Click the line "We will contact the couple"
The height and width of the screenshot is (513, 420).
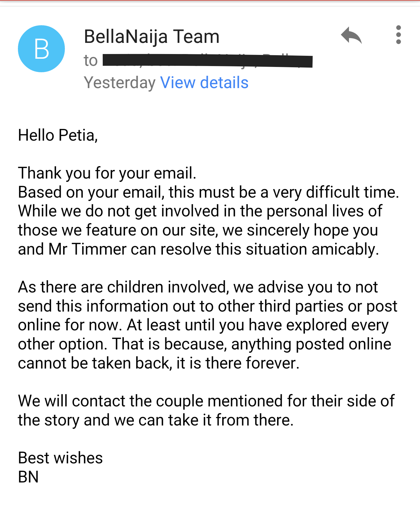click(x=206, y=401)
